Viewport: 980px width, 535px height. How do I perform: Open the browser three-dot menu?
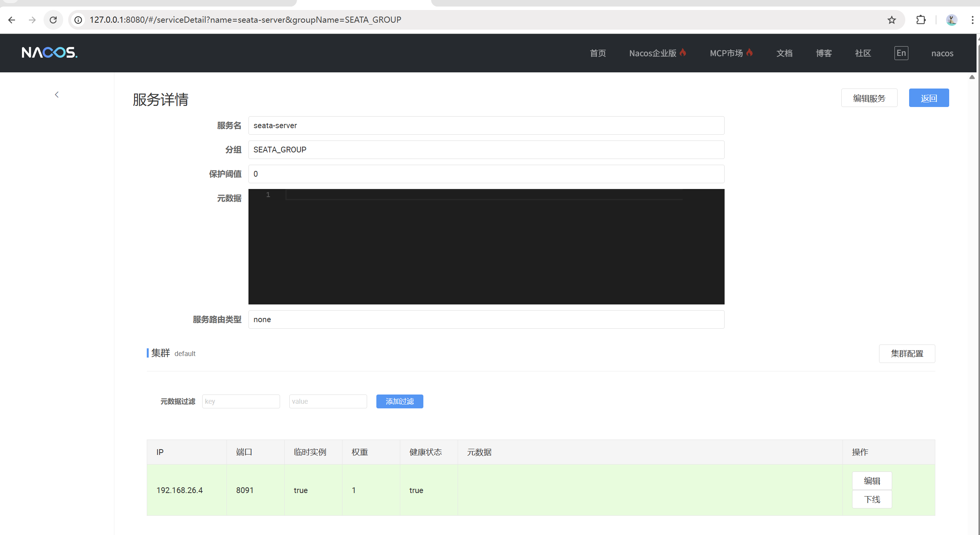point(972,20)
